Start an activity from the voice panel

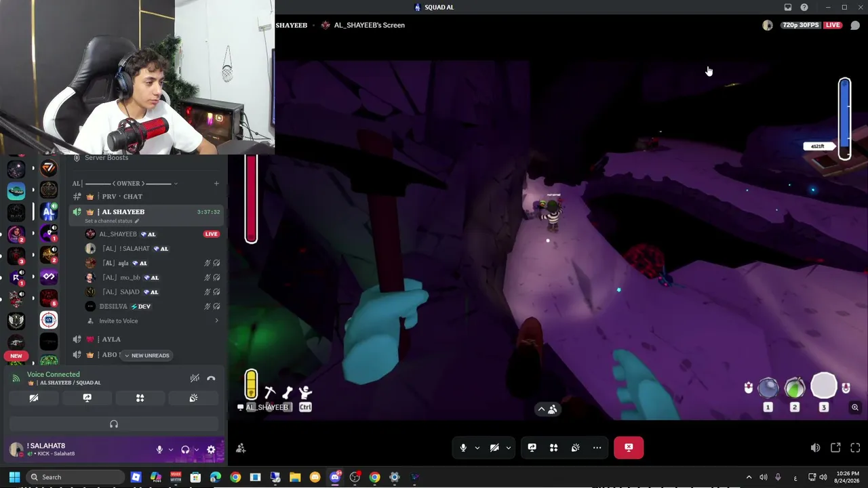pyautogui.click(x=140, y=398)
